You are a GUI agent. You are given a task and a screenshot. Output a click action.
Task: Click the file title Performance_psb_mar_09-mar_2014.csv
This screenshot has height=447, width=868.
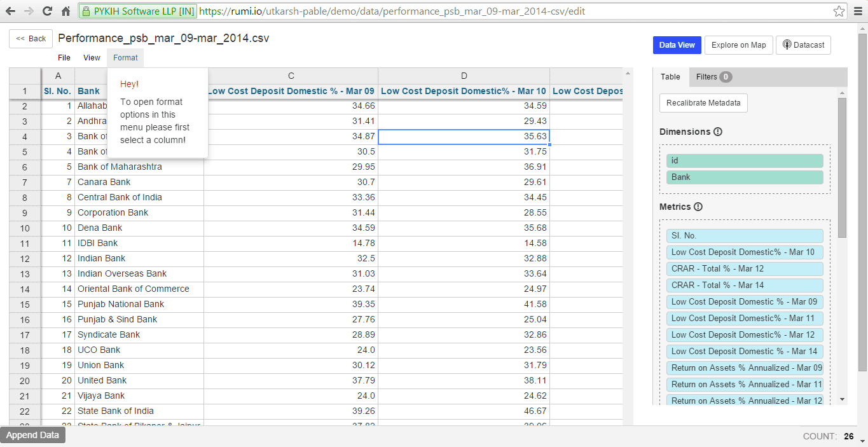coord(163,38)
